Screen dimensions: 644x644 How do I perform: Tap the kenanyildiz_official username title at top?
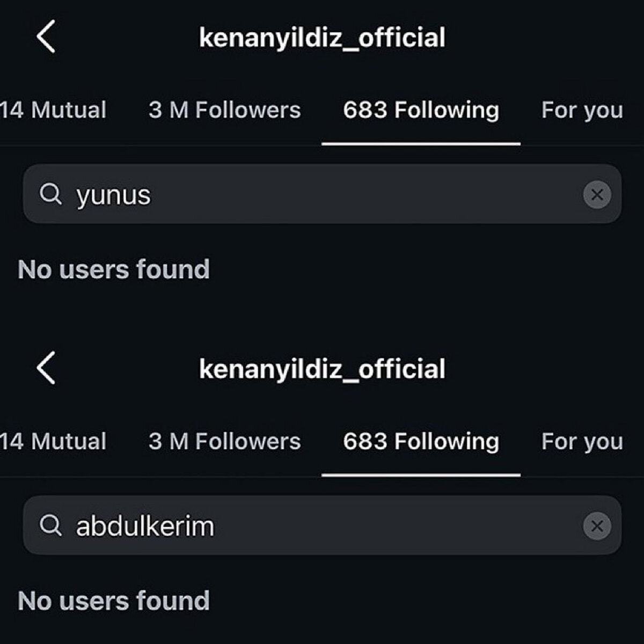tap(322, 38)
